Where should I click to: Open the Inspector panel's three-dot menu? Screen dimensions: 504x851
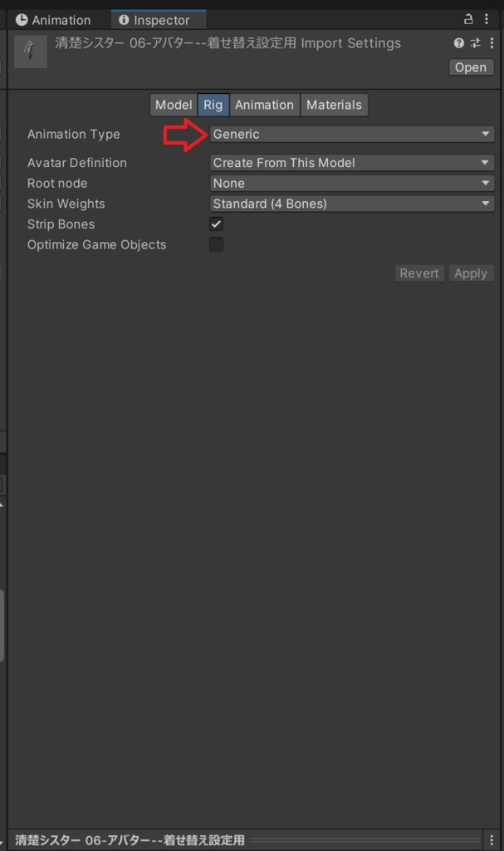[x=487, y=20]
